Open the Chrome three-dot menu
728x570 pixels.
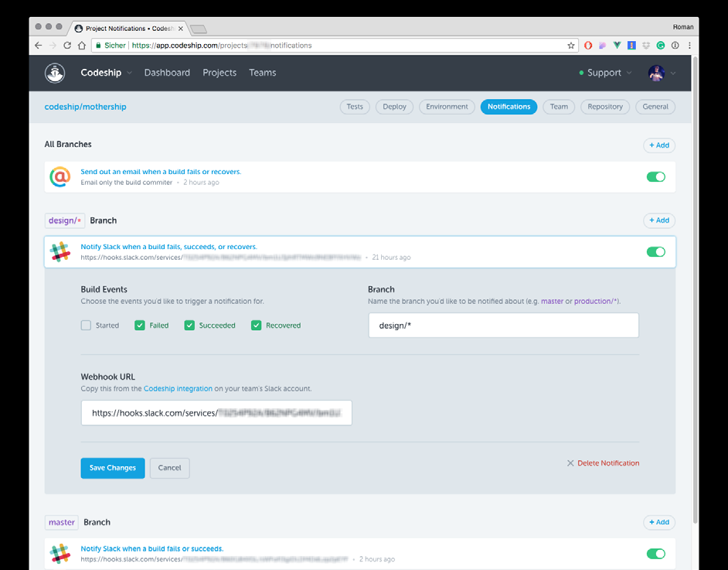coord(689,46)
